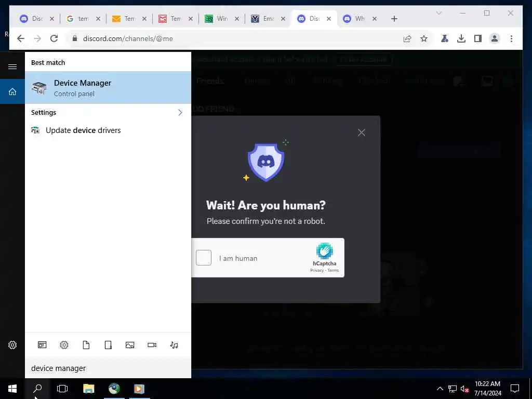Click the taskbar search magnifier
Screen dimensions: 532x399
point(37,389)
